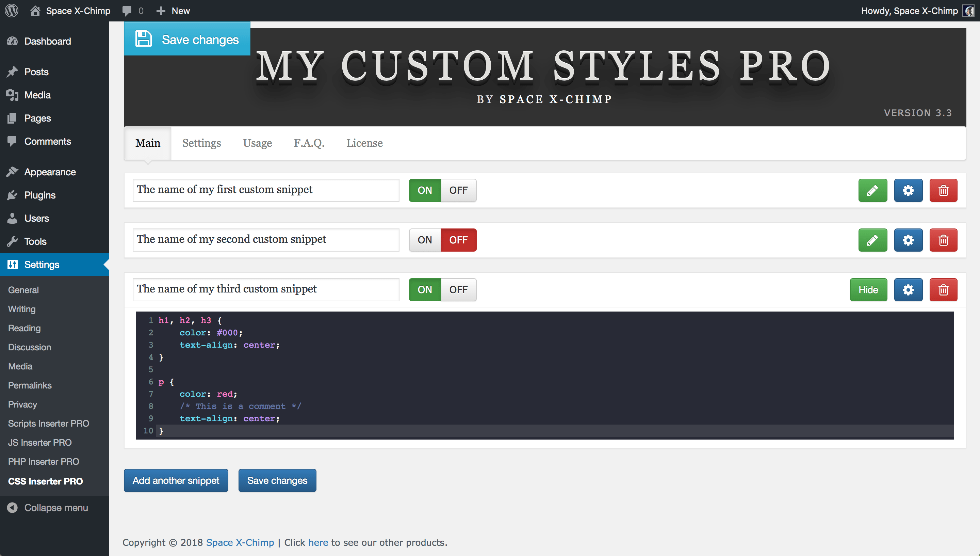
Task: Click the here hyperlink in footer
Action: 318,542
